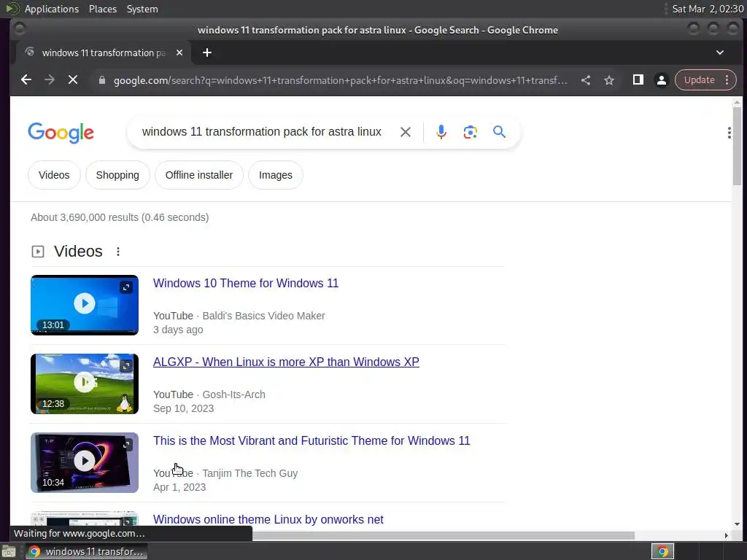Open the Applications menu
This screenshot has height=560, width=747.
pyautogui.click(x=52, y=9)
